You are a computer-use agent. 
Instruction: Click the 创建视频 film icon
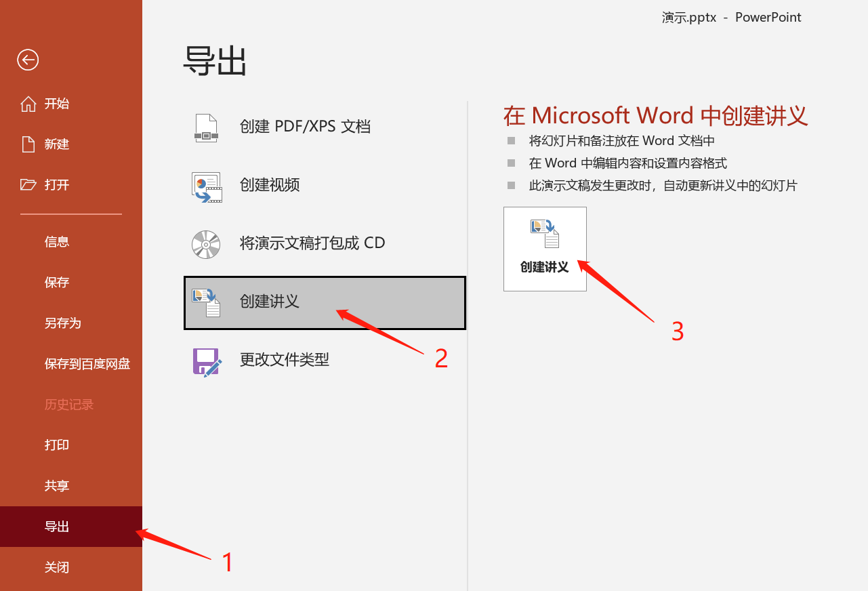pyautogui.click(x=207, y=185)
